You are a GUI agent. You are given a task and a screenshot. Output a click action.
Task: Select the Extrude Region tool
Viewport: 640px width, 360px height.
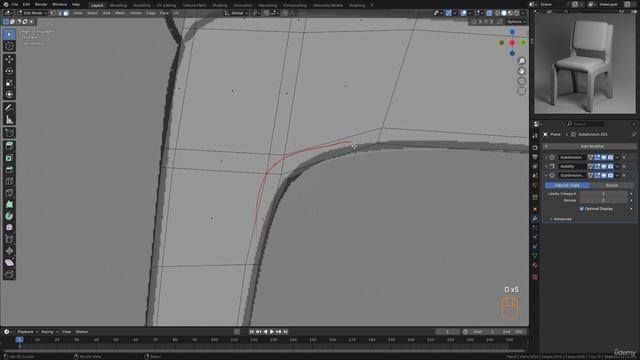tap(9, 146)
